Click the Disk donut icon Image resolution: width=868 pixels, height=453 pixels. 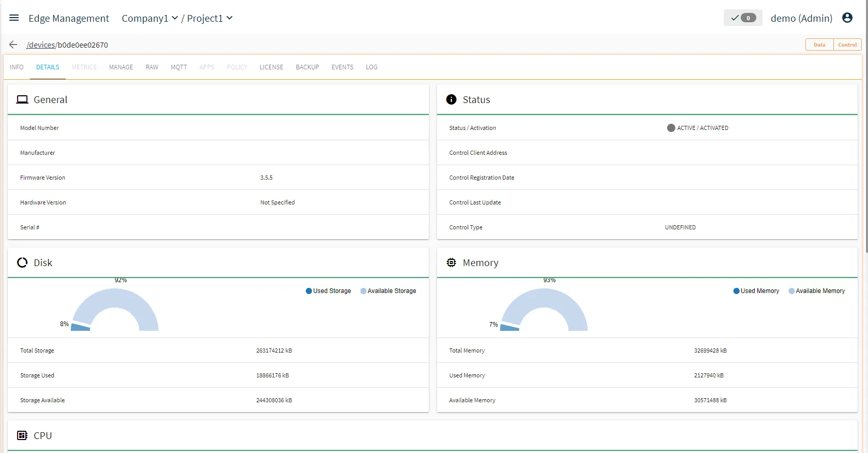22,262
